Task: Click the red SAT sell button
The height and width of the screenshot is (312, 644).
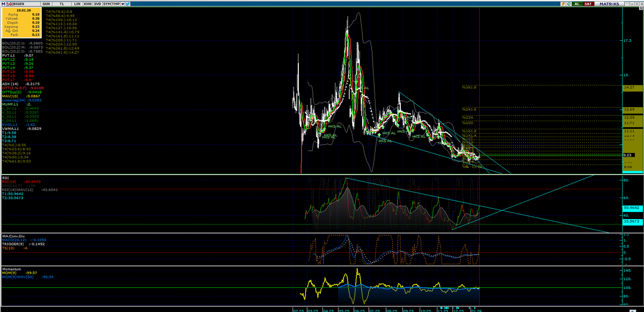Action: (588, 4)
